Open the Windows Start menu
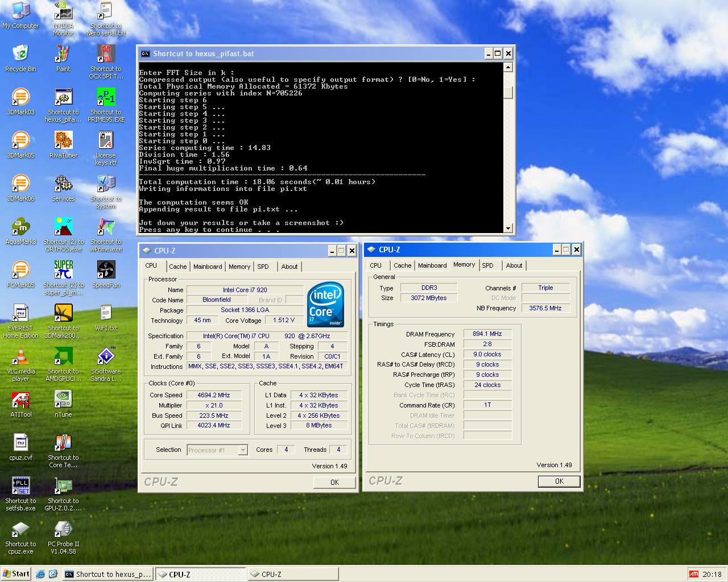The height and width of the screenshot is (582, 728). coord(16,574)
